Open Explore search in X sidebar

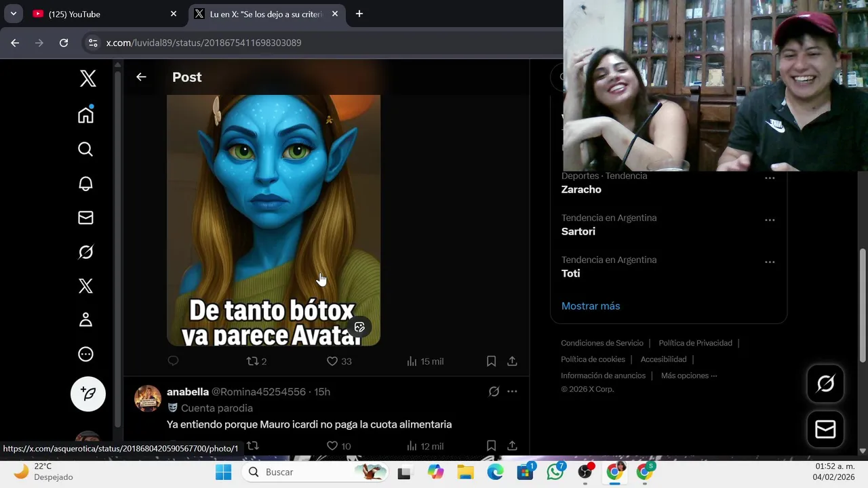click(85, 149)
